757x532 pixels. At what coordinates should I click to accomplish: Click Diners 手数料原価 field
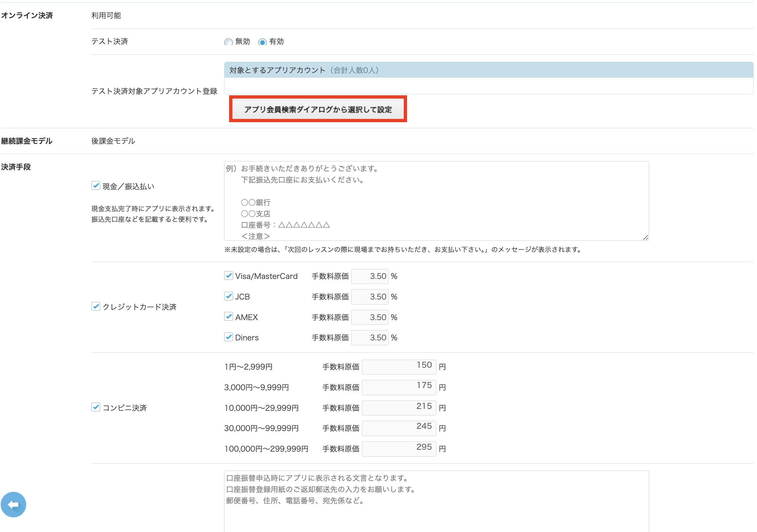[x=370, y=338]
